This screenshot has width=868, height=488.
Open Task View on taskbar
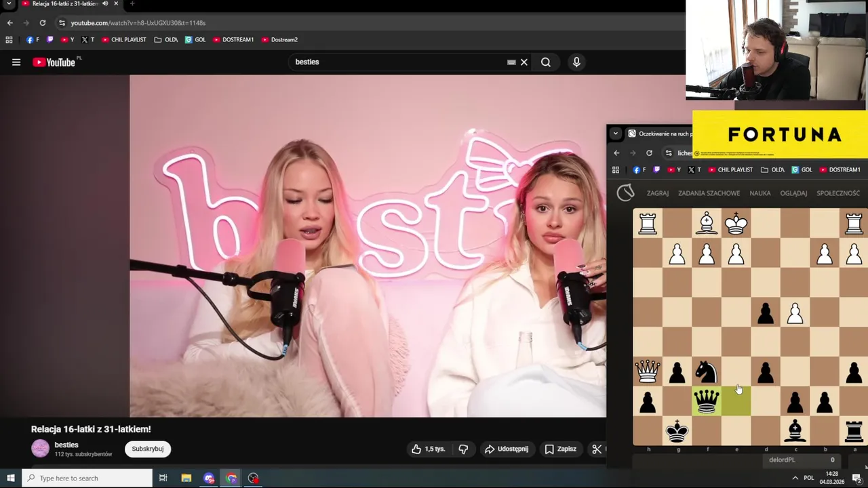tap(163, 479)
